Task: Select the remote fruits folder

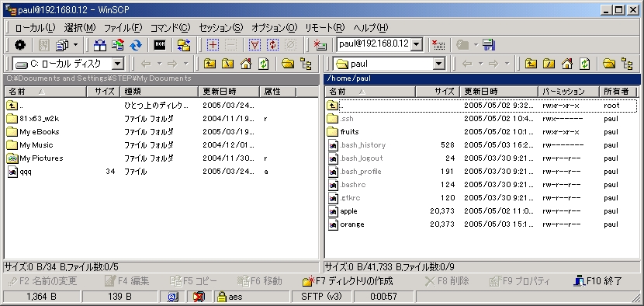Action: point(344,132)
